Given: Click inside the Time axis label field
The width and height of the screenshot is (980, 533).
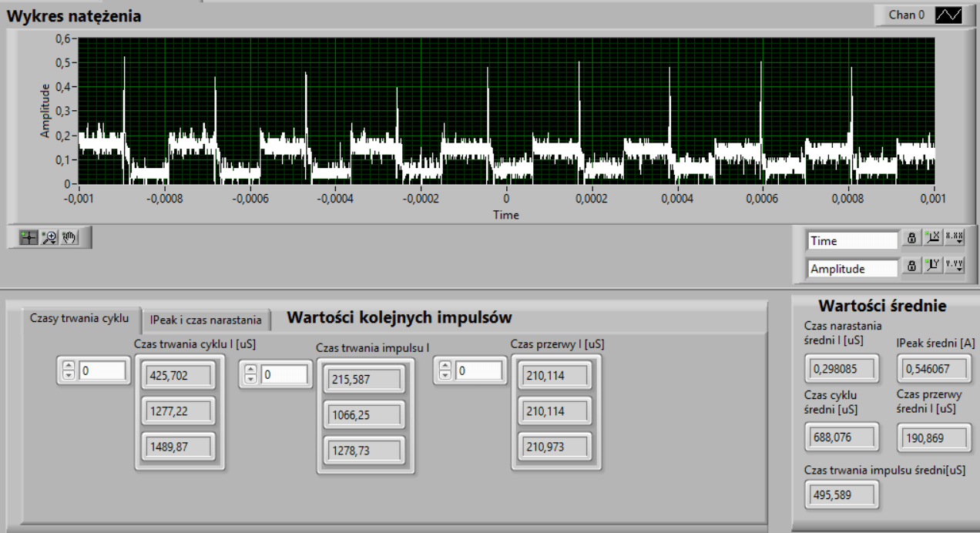Looking at the screenshot, I should 851,240.
